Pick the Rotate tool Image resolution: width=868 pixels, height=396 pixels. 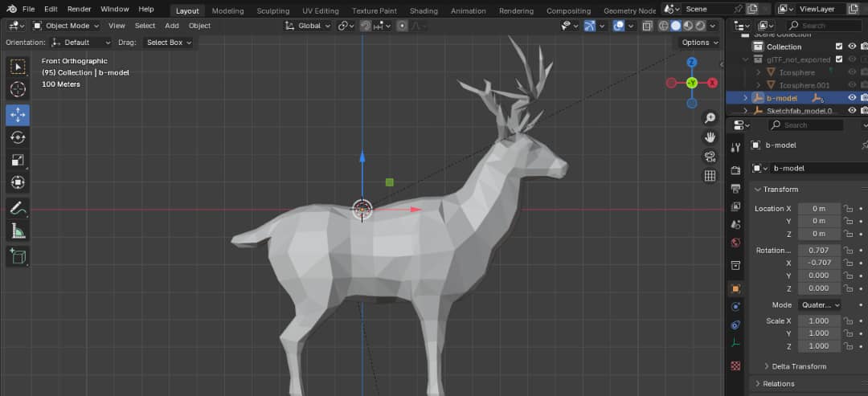tap(18, 137)
